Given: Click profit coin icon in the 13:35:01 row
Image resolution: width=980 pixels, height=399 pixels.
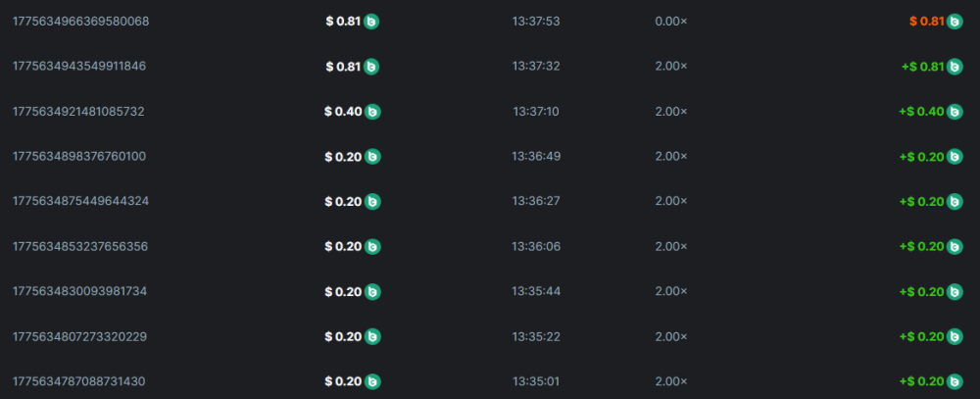Looking at the screenshot, I should tap(955, 381).
